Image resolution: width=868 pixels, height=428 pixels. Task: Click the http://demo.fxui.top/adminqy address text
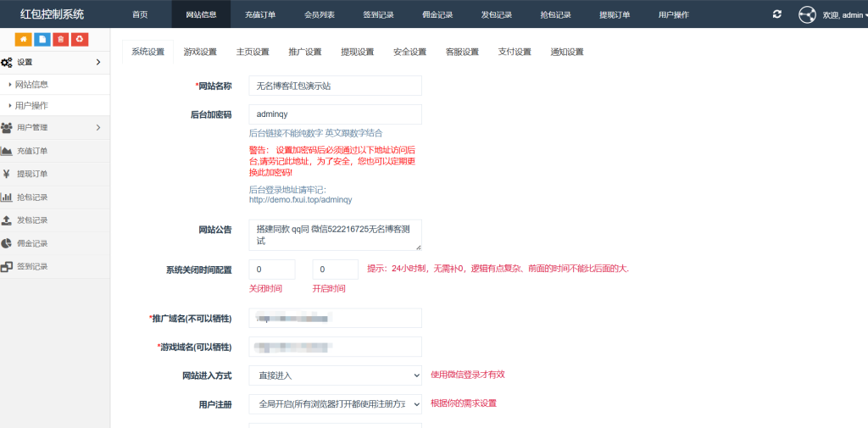point(301,199)
